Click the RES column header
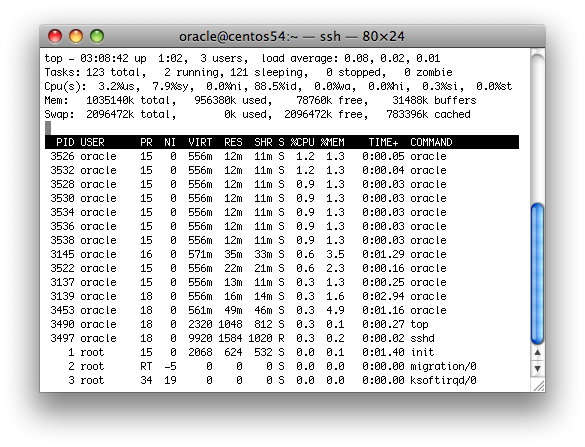This screenshot has height=447, width=585. click(233, 142)
